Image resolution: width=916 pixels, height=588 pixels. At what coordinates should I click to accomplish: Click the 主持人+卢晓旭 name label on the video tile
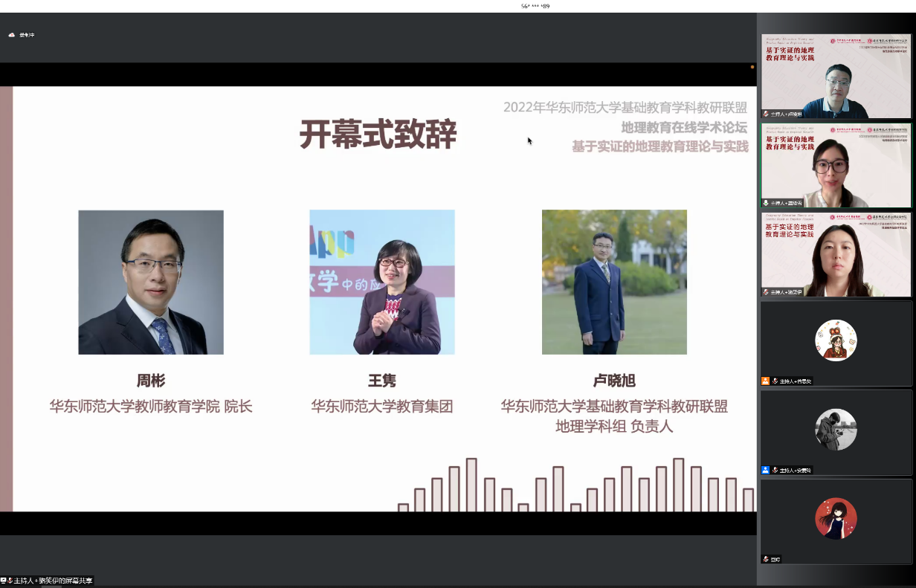787,114
